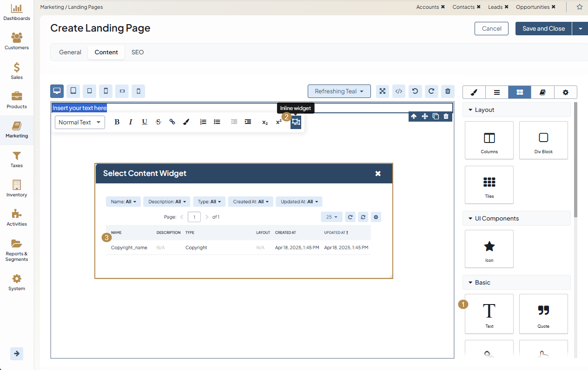This screenshot has width=588, height=370.
Task: Clear the canvas with the trash icon
Action: (447, 91)
